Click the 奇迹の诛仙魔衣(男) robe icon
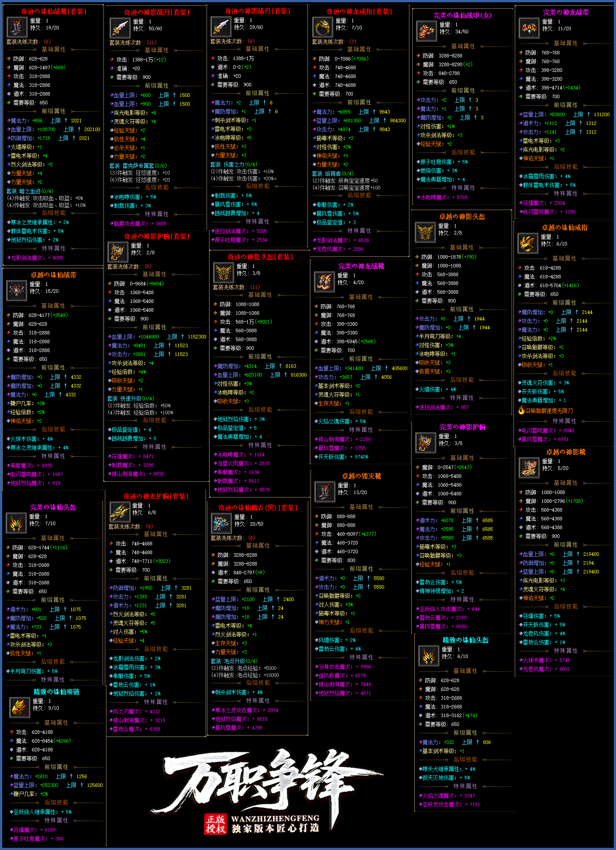This screenshot has height=850, width=616. point(221,523)
